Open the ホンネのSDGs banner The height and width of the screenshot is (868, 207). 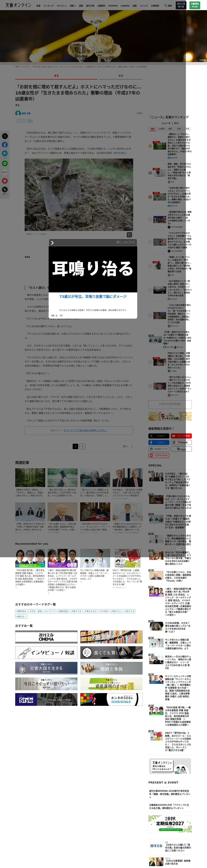point(111,699)
